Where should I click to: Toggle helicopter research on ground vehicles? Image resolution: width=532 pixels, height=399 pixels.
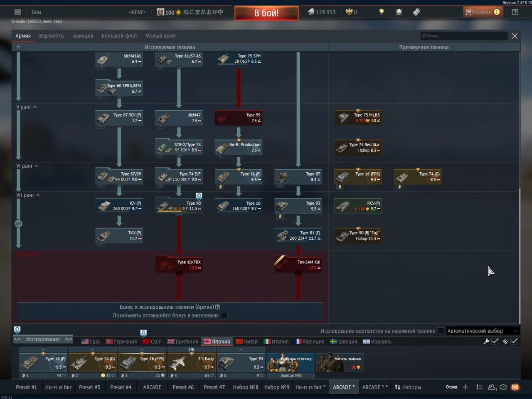pyautogui.click(x=441, y=331)
